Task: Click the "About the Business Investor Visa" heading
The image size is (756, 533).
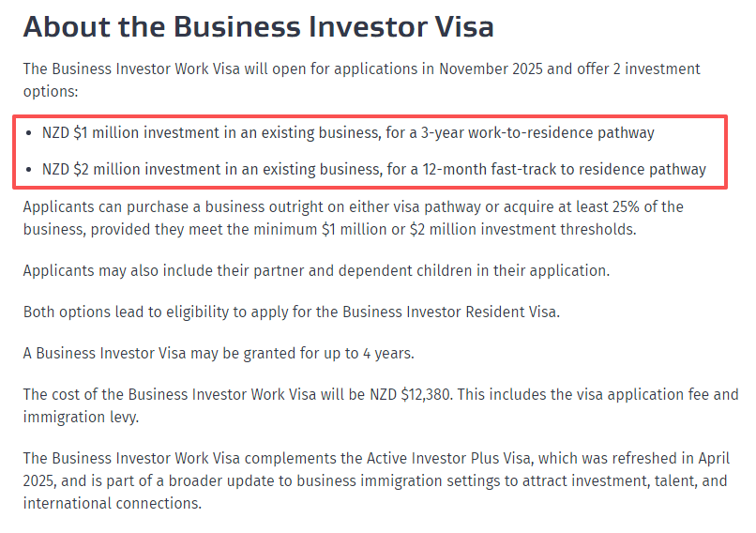Action: [x=258, y=26]
